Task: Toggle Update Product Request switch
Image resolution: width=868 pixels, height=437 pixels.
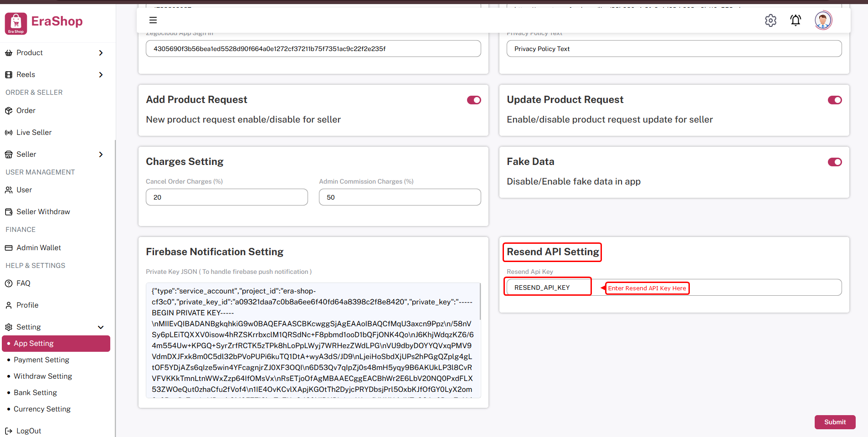Action: [x=835, y=100]
